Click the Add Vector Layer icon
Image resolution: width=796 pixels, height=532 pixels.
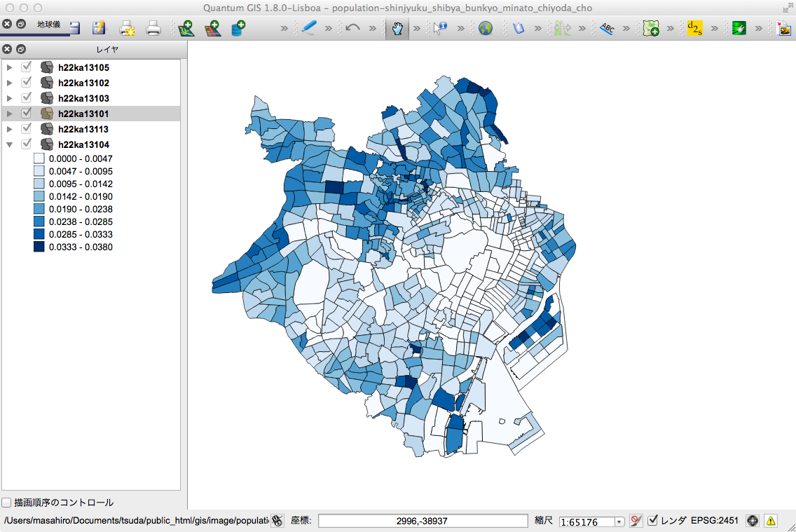185,29
